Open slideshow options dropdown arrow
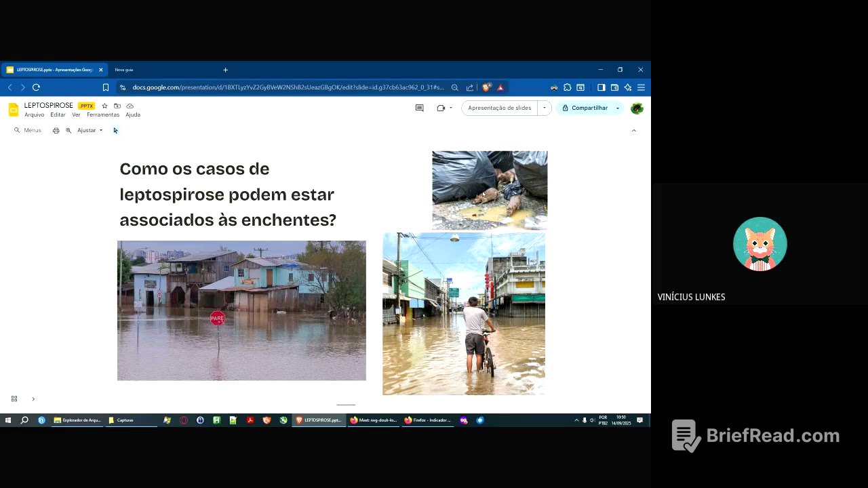This screenshot has width=868, height=488. pos(544,108)
